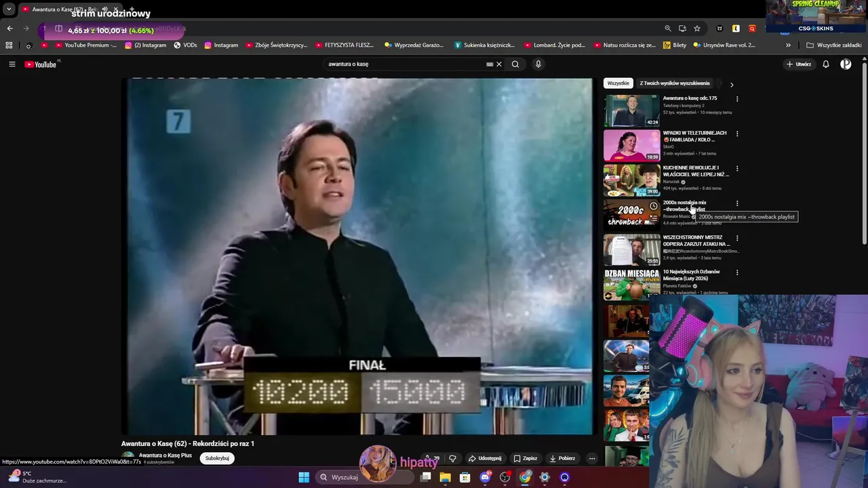Download video with the Pobierz button
868x488 pixels.
click(562, 458)
